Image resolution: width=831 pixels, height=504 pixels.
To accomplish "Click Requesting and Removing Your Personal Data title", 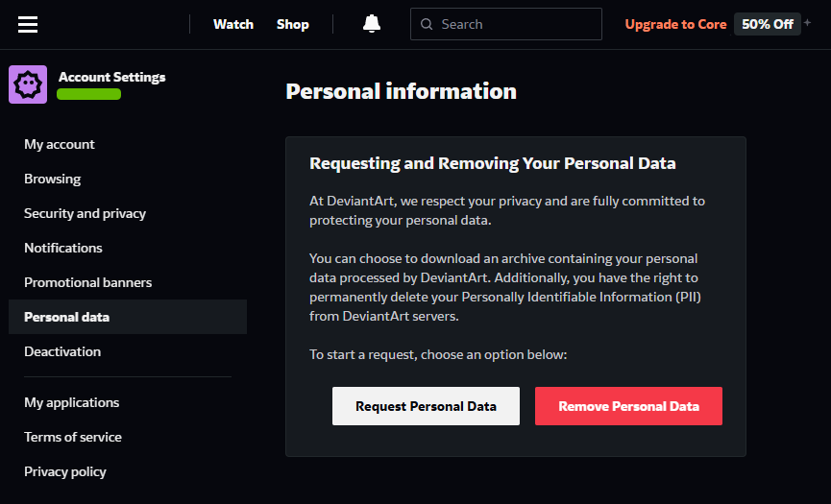I will coord(492,163).
